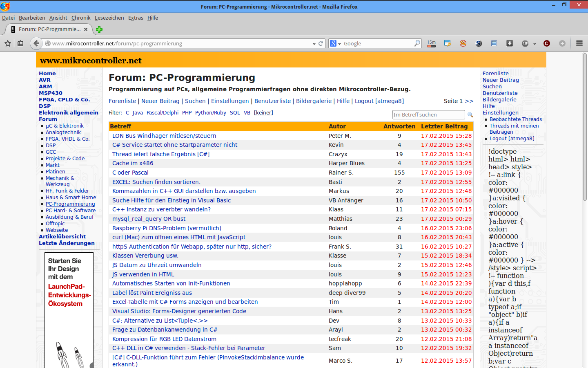
Task: Select the Forum: PC-Programmie... tab
Action: [49, 29]
